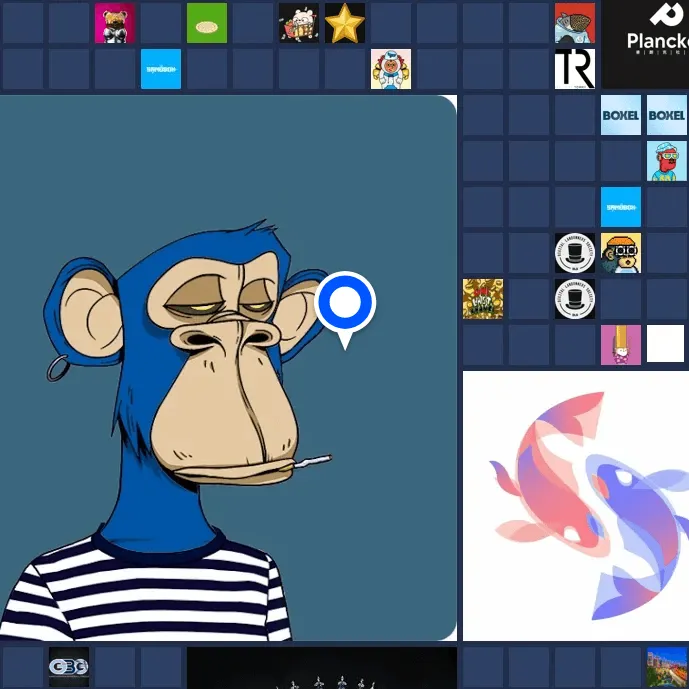Open the koi fish estate
Image resolution: width=689 pixels, height=689 pixels.
(576, 506)
